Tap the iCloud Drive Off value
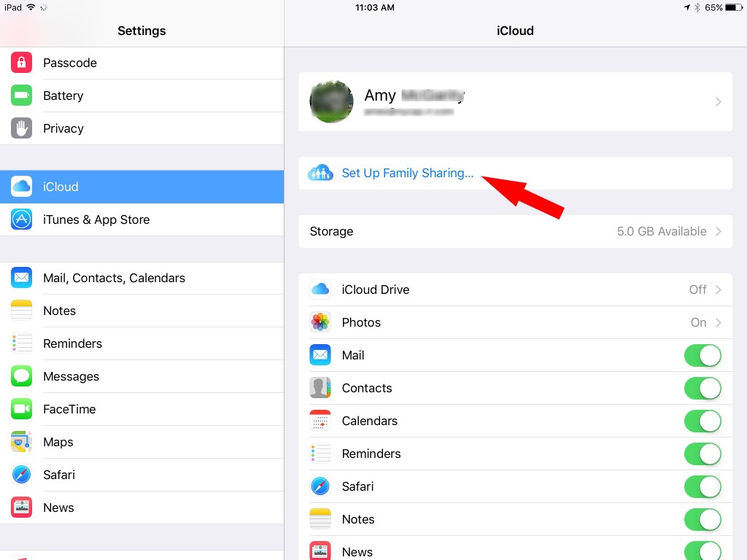The image size is (747, 560). (698, 289)
